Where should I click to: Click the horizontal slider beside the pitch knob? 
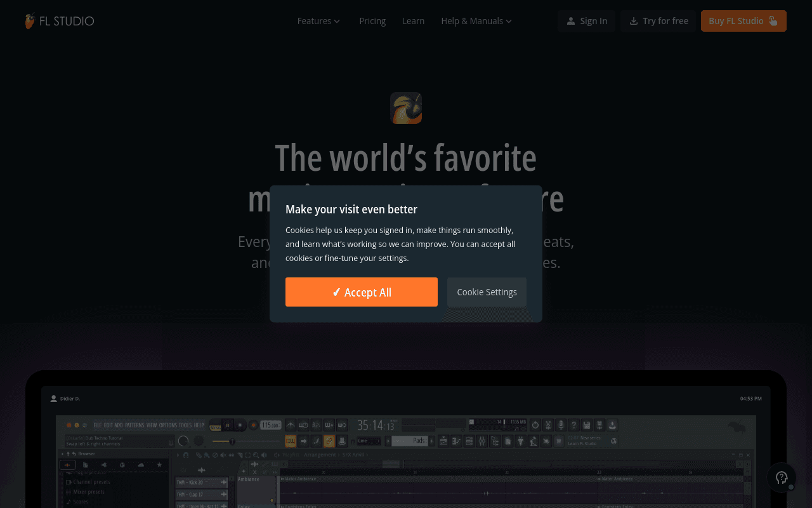point(246,441)
